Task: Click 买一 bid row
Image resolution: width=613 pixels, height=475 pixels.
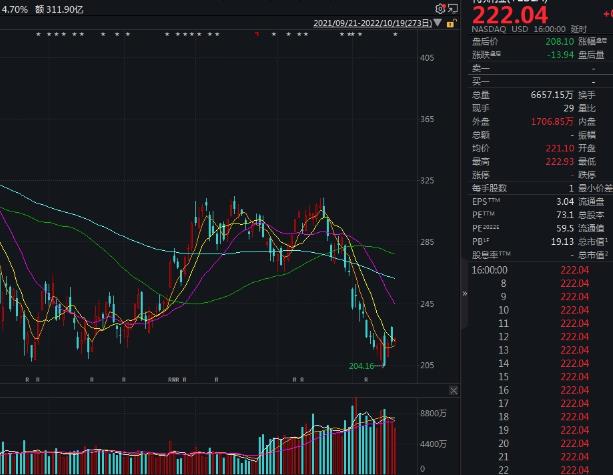Action: click(x=540, y=82)
